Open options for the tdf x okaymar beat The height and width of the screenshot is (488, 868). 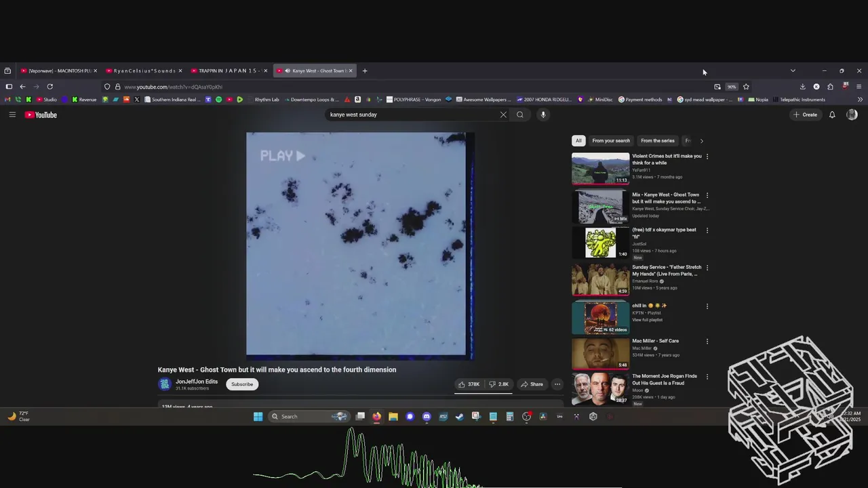click(707, 230)
